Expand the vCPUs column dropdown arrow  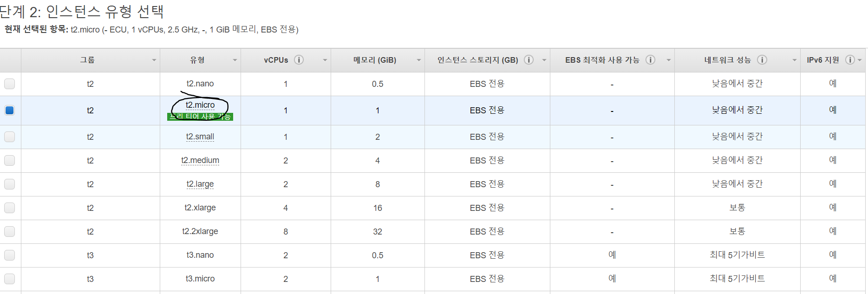(x=325, y=60)
